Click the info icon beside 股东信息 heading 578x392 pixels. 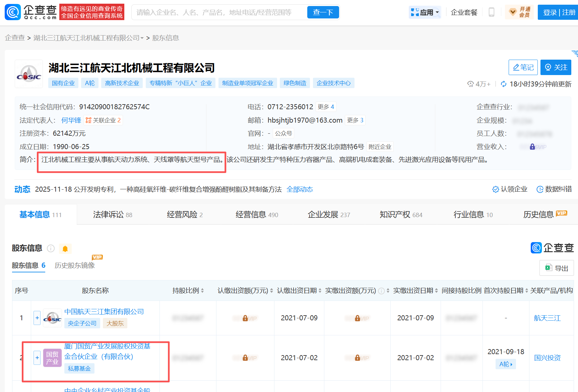coord(51,248)
